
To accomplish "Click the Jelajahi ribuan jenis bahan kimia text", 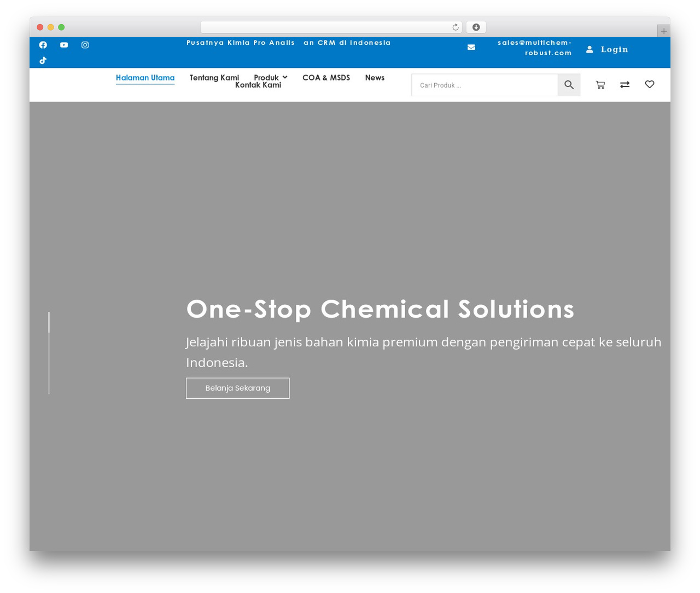I will coord(424,352).
